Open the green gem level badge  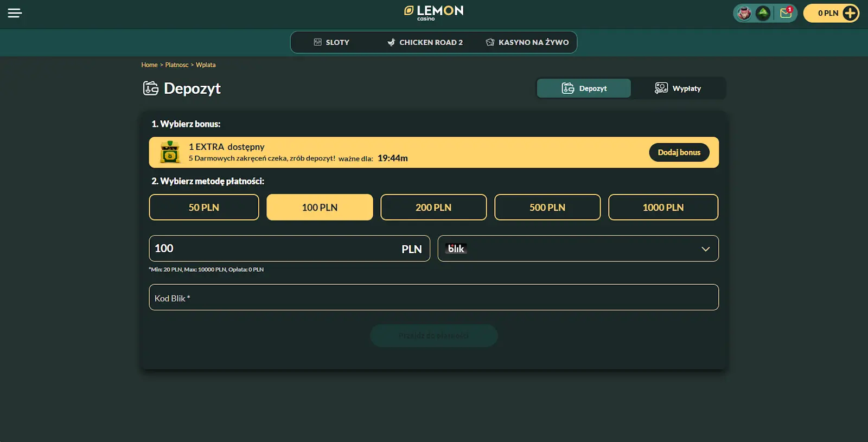pyautogui.click(x=763, y=13)
